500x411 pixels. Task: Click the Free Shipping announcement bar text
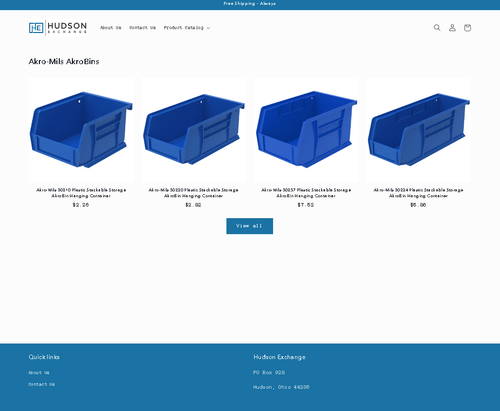click(x=250, y=4)
